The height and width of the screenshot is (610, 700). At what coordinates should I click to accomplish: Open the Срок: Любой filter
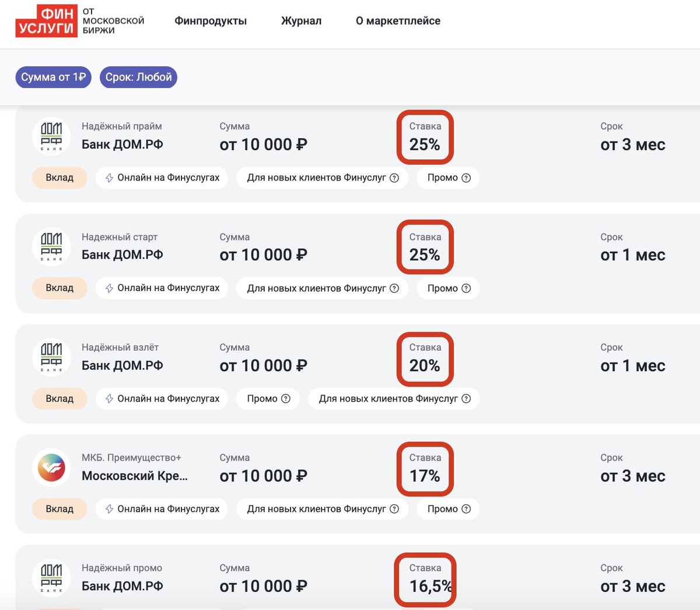coord(138,77)
